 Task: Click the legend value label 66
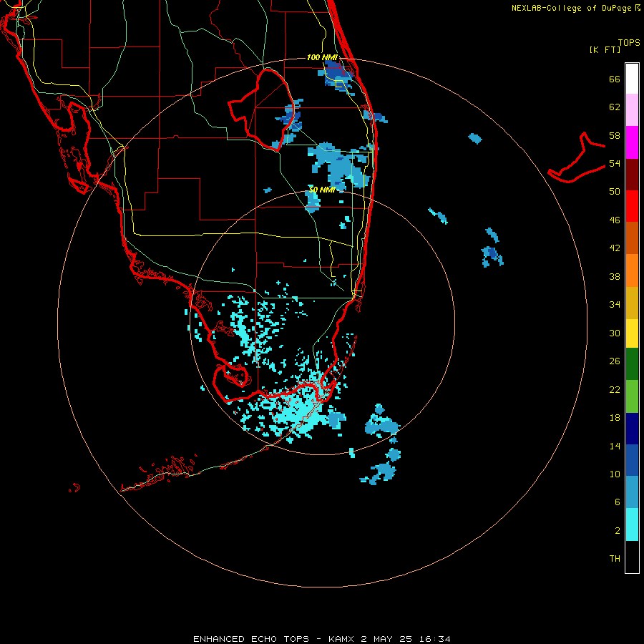615,79
